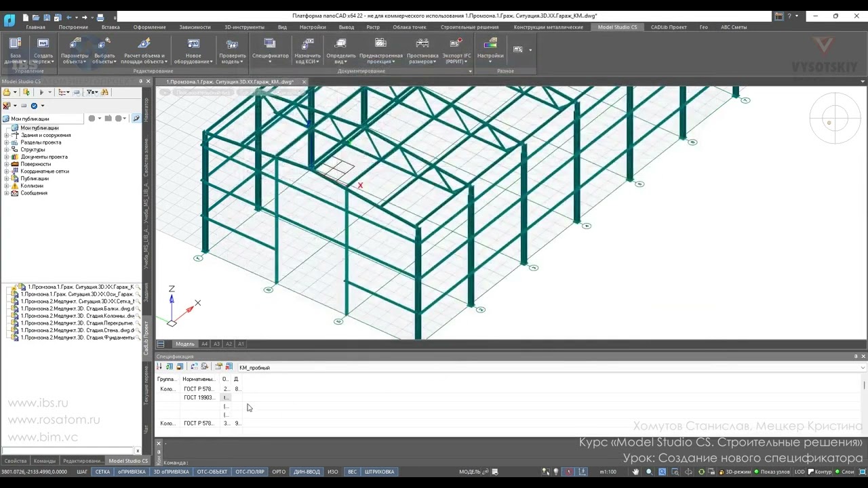Run Проверить модель tool
The height and width of the screenshot is (488, 868).
pyautogui.click(x=233, y=50)
